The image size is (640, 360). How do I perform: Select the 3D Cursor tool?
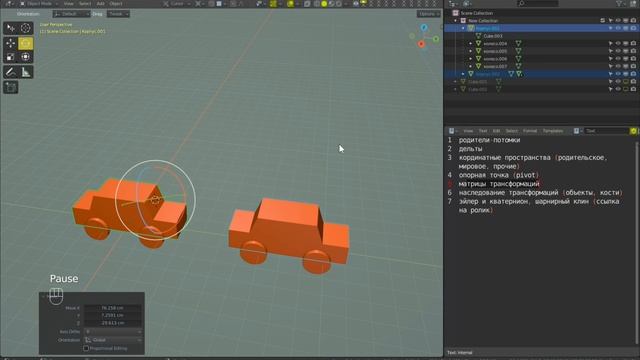click(25, 28)
